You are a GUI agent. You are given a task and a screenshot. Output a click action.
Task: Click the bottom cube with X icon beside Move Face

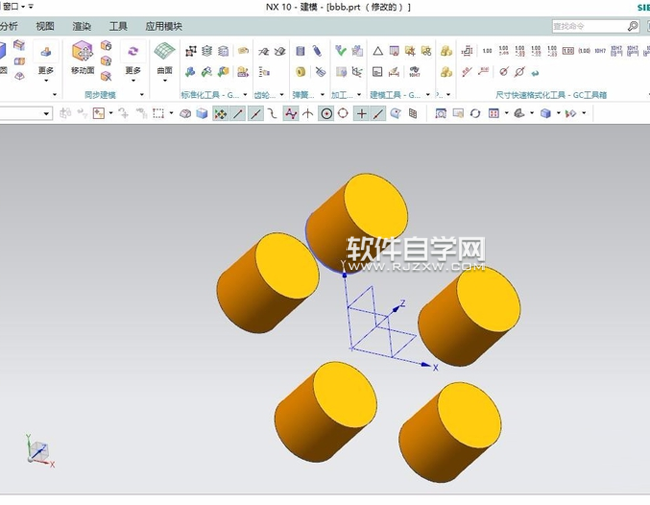pos(106,76)
